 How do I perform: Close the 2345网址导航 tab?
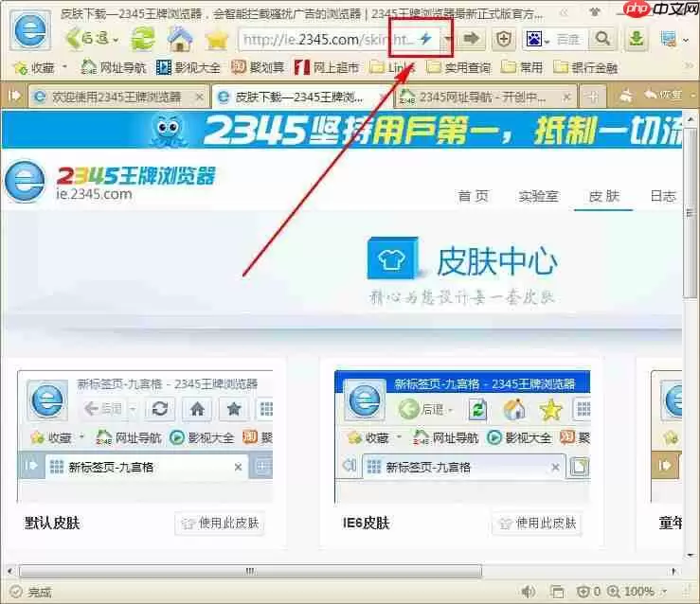tap(566, 97)
